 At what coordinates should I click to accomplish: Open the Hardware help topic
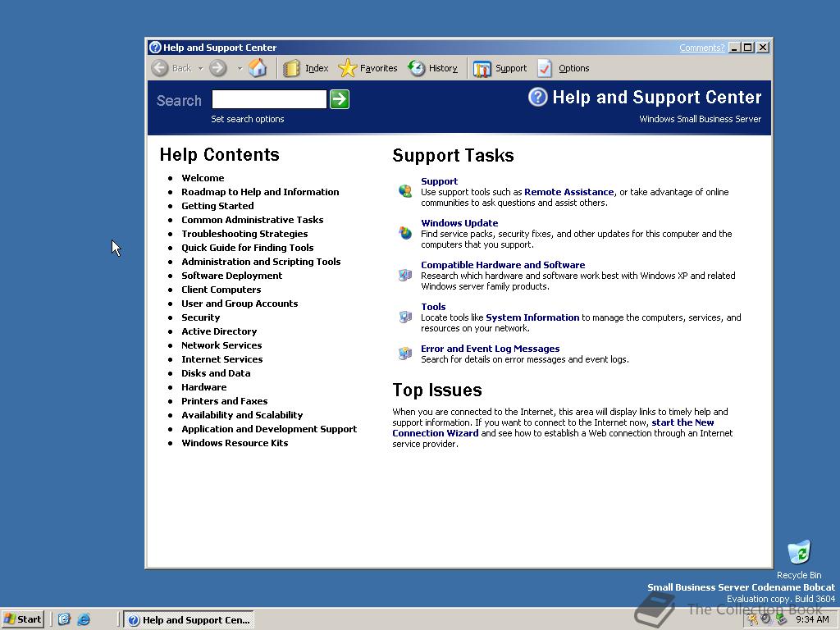click(x=203, y=387)
